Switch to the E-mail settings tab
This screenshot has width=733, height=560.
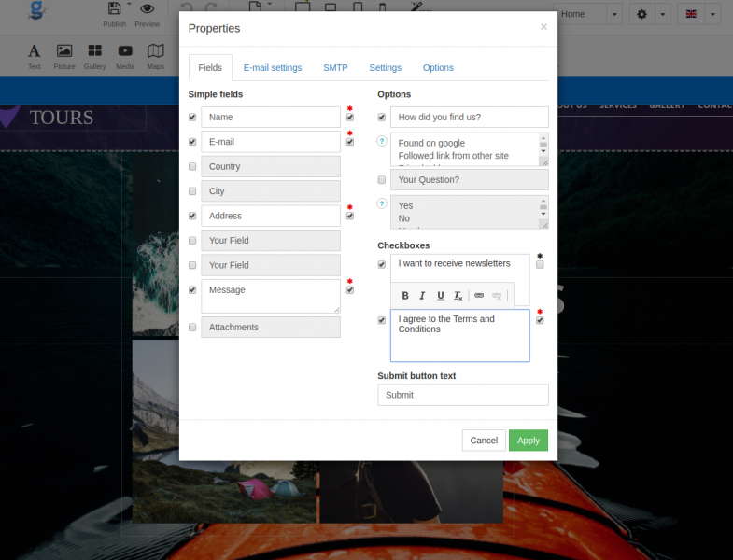click(273, 68)
